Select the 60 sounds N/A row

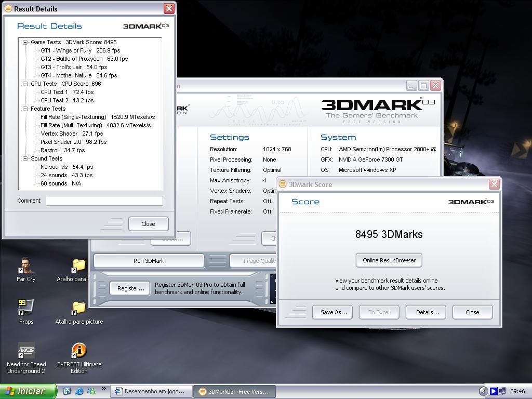coord(61,183)
